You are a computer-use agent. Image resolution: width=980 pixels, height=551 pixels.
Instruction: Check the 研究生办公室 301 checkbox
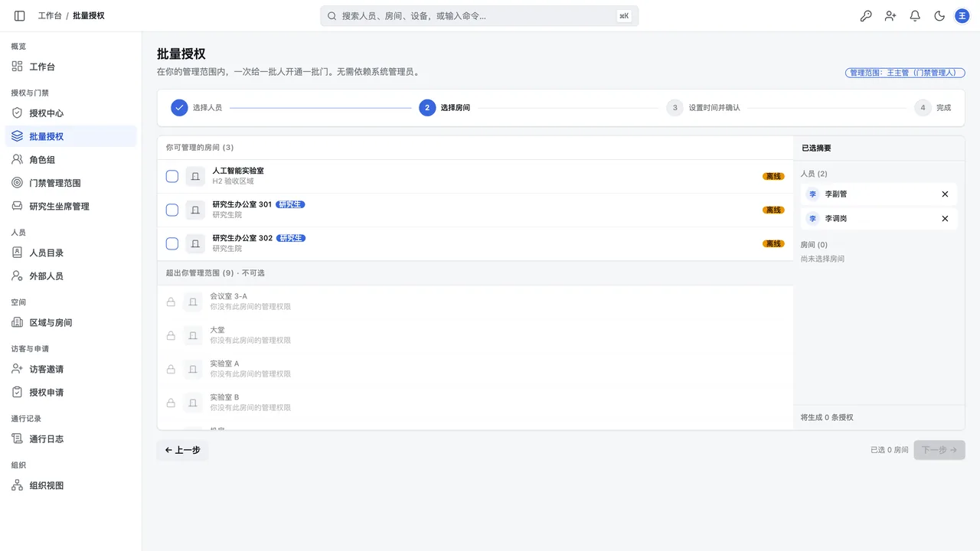172,210
